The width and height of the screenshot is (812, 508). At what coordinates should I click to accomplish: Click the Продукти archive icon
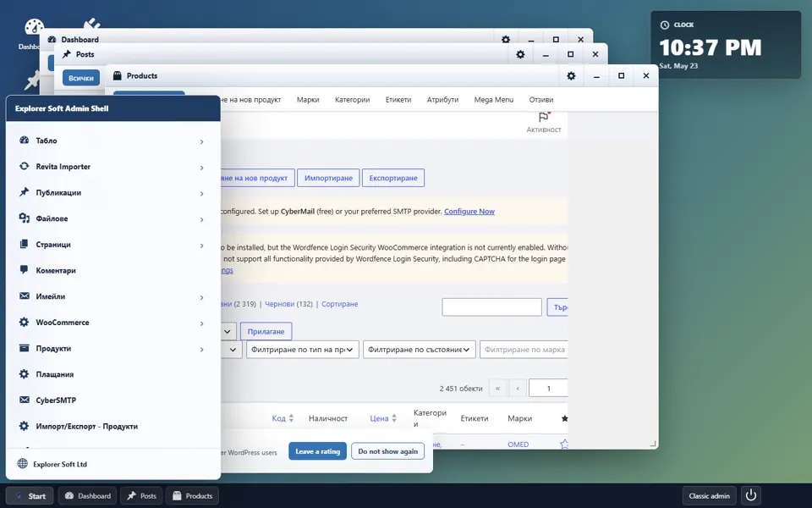(x=24, y=348)
